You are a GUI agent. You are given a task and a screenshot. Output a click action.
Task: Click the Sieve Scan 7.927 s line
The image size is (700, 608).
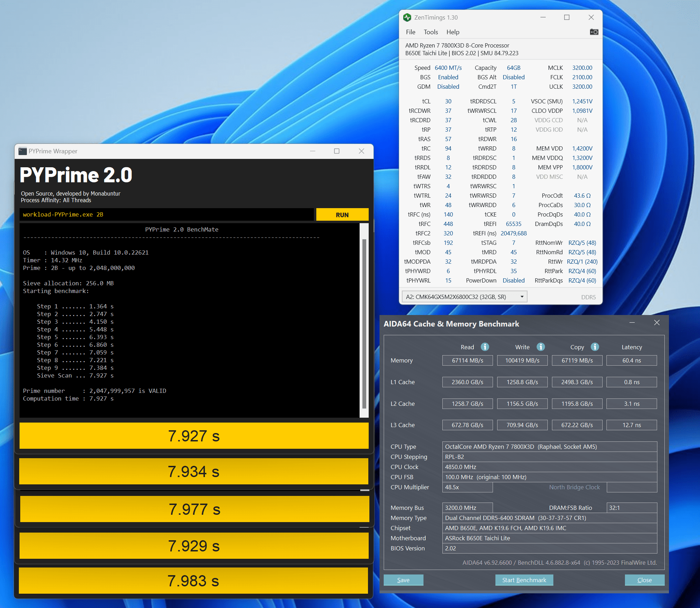pyautogui.click(x=75, y=375)
